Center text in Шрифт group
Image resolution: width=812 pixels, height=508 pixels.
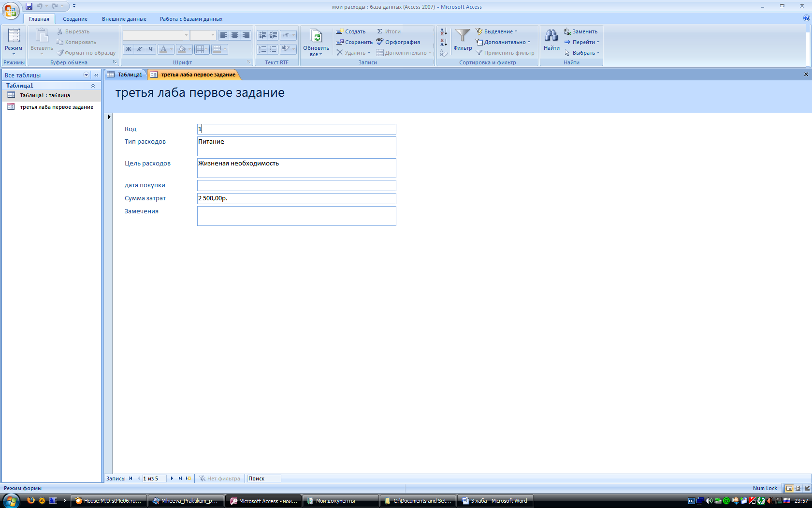coord(235,35)
